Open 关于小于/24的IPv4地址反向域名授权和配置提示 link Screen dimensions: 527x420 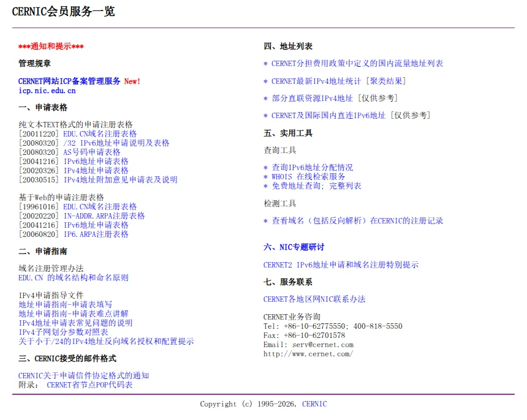click(x=106, y=342)
